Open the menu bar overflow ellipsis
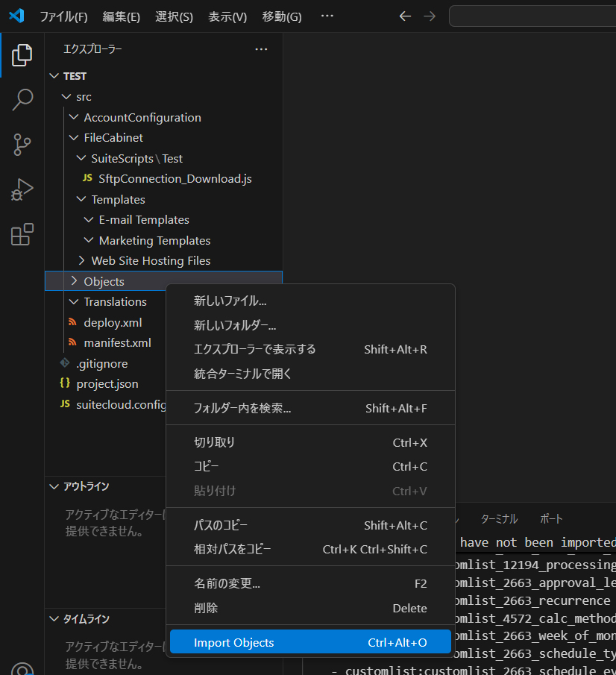 pyautogui.click(x=327, y=16)
